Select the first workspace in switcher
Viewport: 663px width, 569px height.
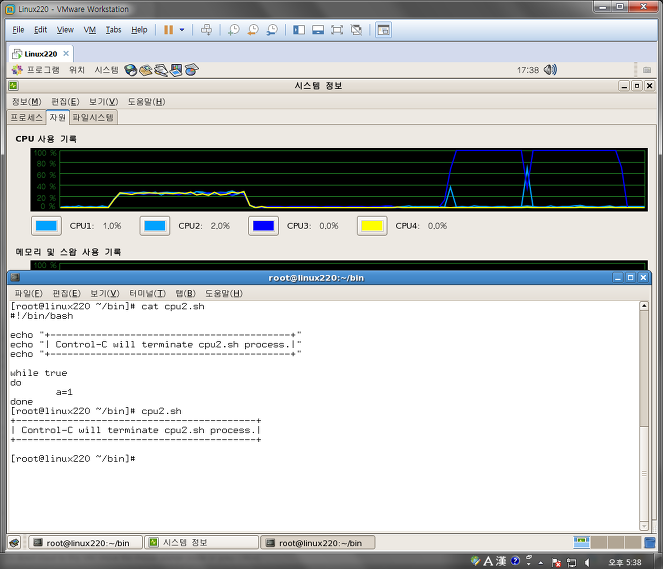click(x=581, y=542)
